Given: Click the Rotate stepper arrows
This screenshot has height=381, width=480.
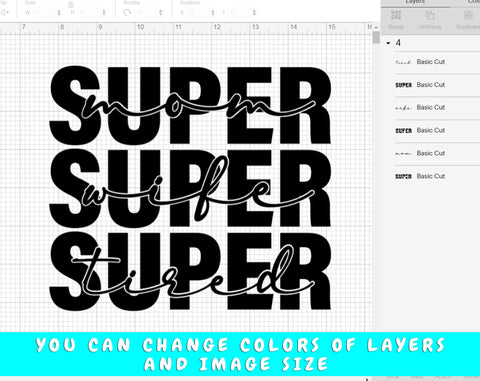Looking at the screenshot, I should [x=160, y=13].
